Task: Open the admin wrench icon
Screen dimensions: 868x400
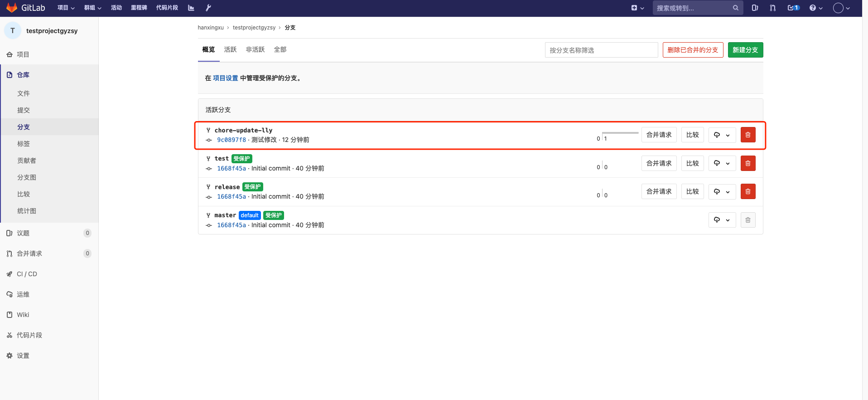Action: [x=208, y=8]
